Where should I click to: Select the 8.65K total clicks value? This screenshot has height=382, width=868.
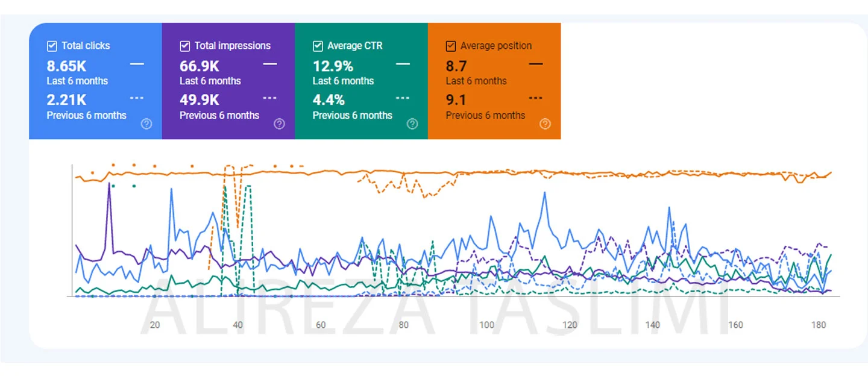(66, 66)
